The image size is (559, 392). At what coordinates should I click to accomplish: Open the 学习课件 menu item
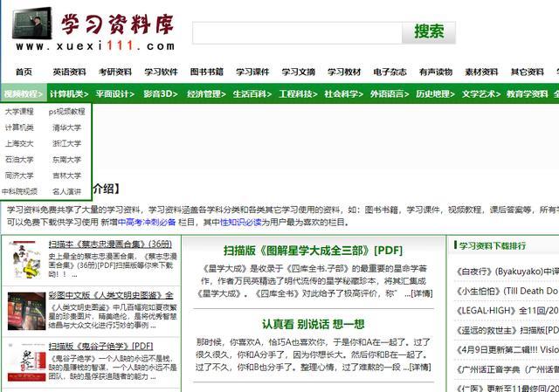coord(252,72)
